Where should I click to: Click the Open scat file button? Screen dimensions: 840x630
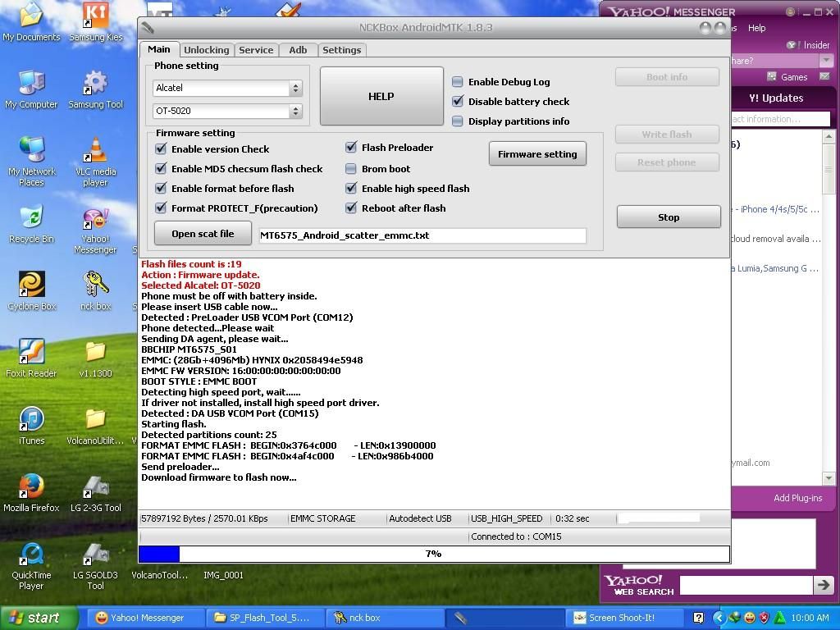pos(203,234)
